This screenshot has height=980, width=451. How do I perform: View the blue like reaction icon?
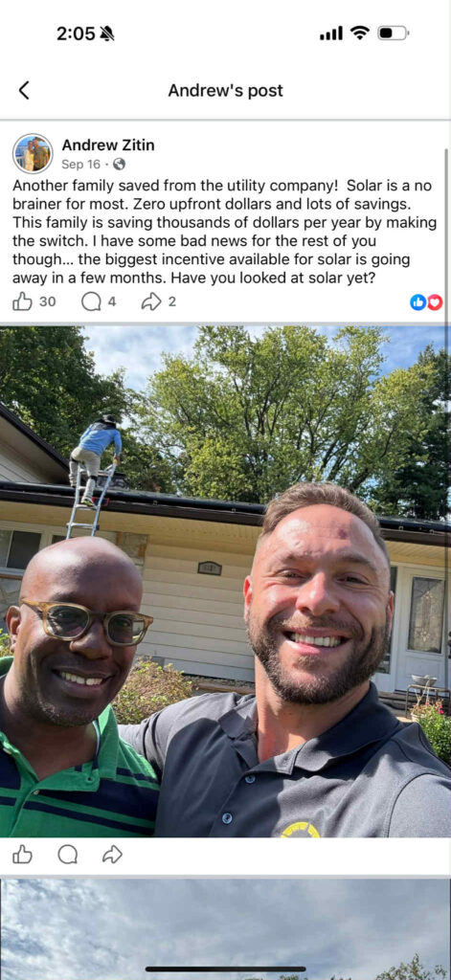tap(417, 302)
